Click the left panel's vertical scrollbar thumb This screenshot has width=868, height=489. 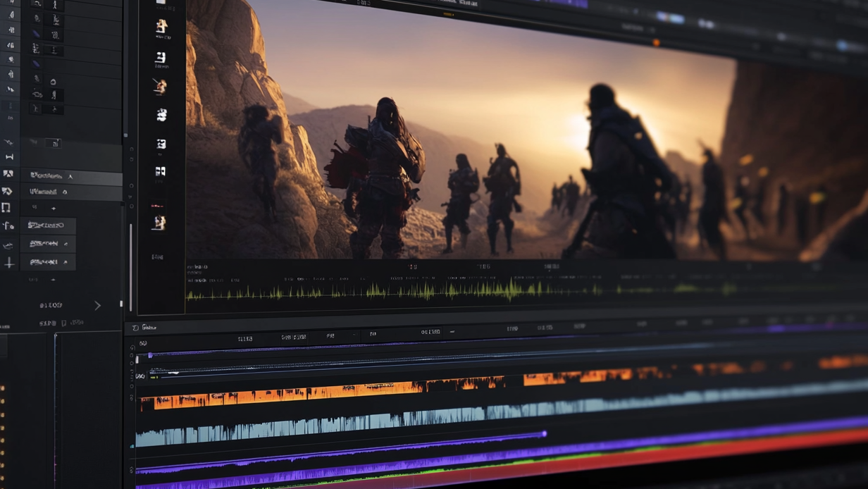coord(130,268)
